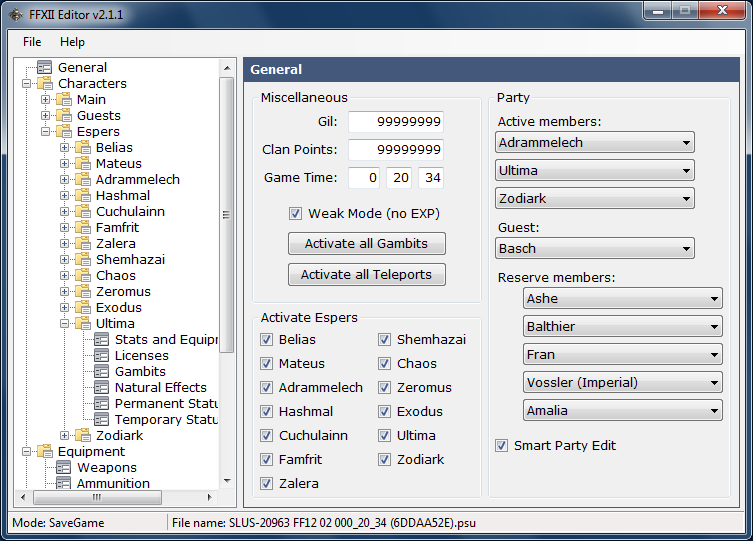Click the Ultima folder icon in tree
This screenshot has height=541, width=753.
click(83, 323)
